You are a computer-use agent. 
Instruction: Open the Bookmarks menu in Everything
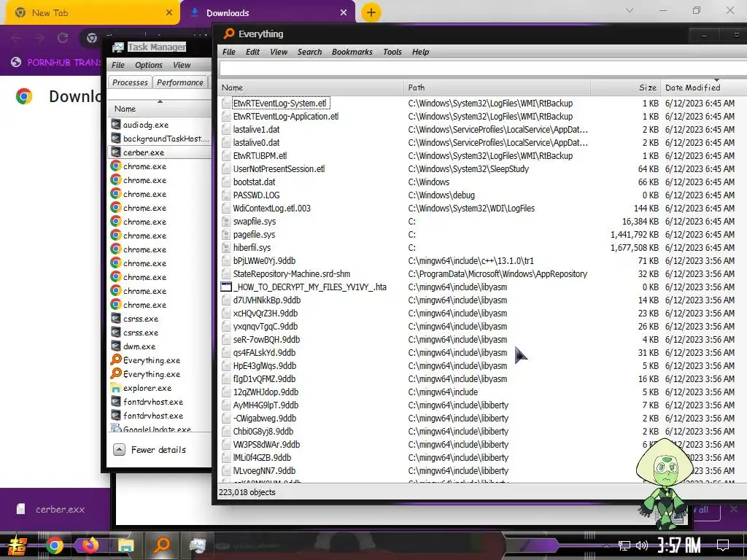352,52
